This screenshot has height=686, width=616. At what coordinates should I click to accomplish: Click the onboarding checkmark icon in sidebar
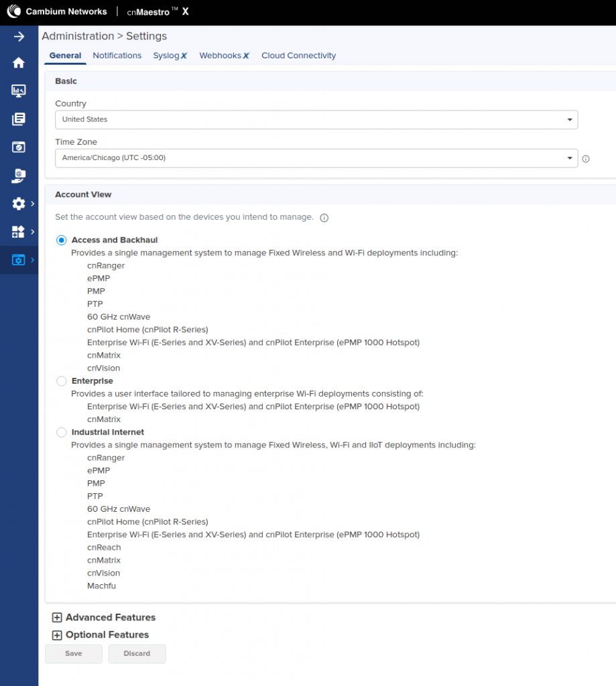click(x=18, y=147)
